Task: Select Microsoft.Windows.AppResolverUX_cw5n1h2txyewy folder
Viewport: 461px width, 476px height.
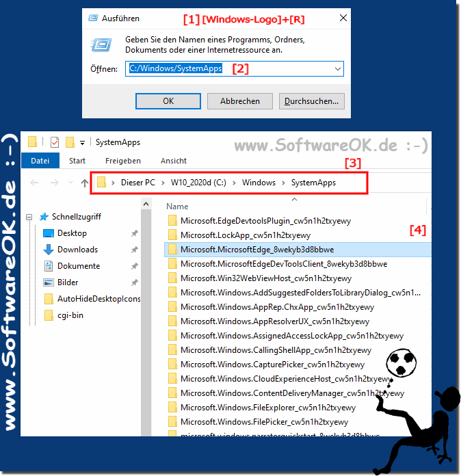Action: click(x=275, y=321)
